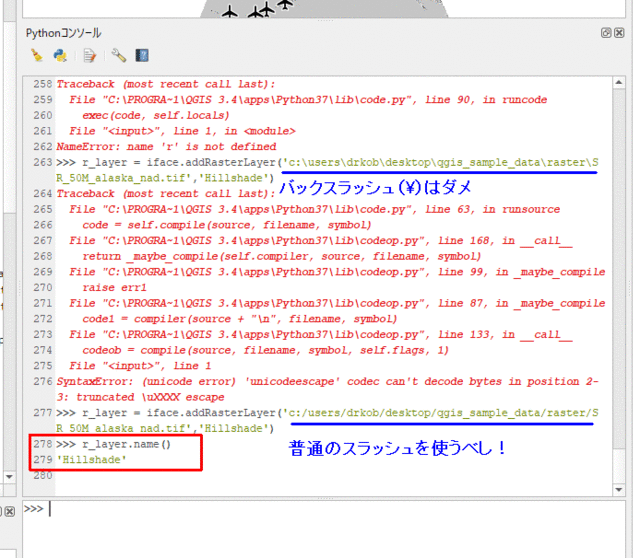640x558 pixels.
Task: Click 'Hillshade' output on line 279
Action: tap(91, 460)
